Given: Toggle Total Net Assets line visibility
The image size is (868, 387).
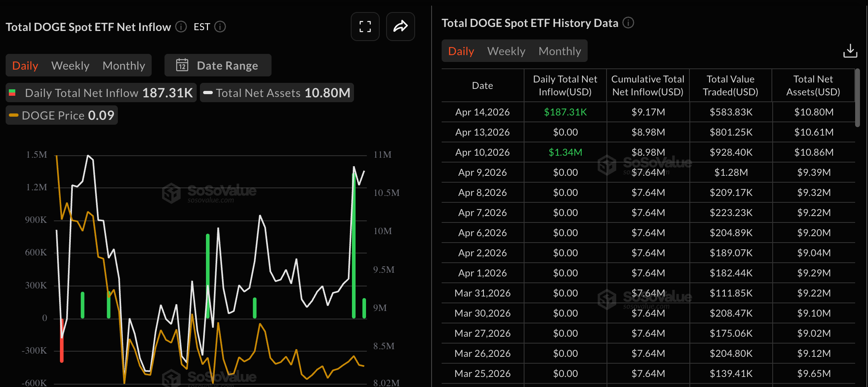Looking at the screenshot, I should tap(277, 93).
